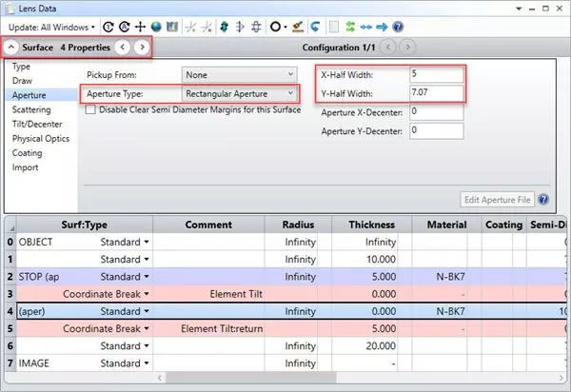This screenshot has width=571, height=392.
Task: Click the globe icon in toolbar
Action: pos(156,27)
